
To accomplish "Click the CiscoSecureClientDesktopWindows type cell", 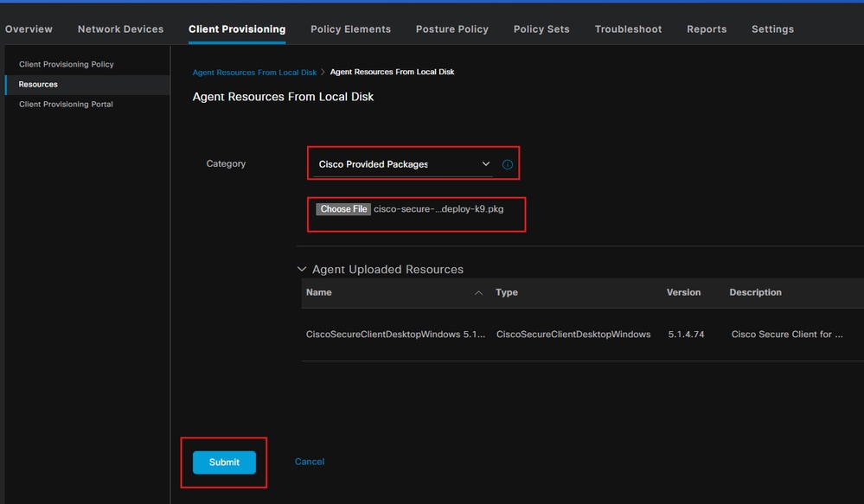I will [x=573, y=335].
